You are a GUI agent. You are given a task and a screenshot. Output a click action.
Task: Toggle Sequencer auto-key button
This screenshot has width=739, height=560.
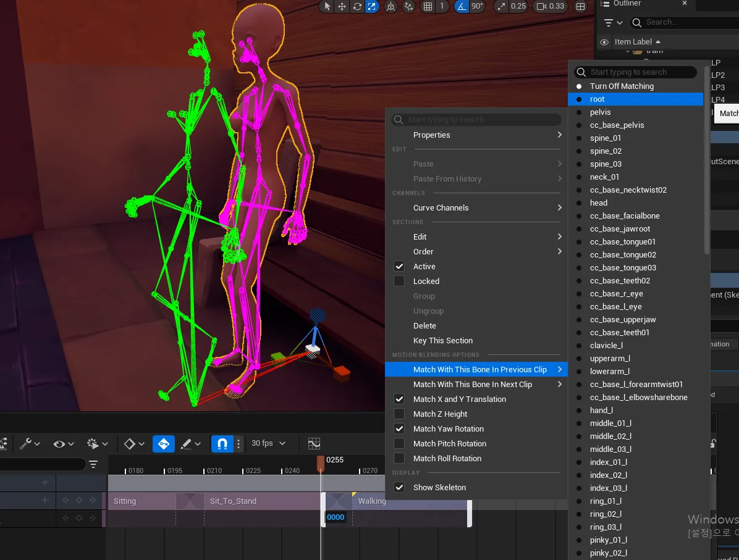click(x=164, y=444)
